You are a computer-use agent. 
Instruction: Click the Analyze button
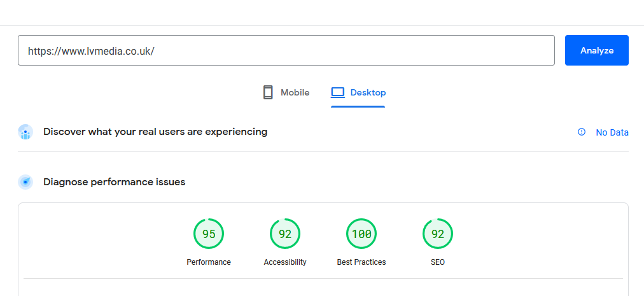point(596,50)
